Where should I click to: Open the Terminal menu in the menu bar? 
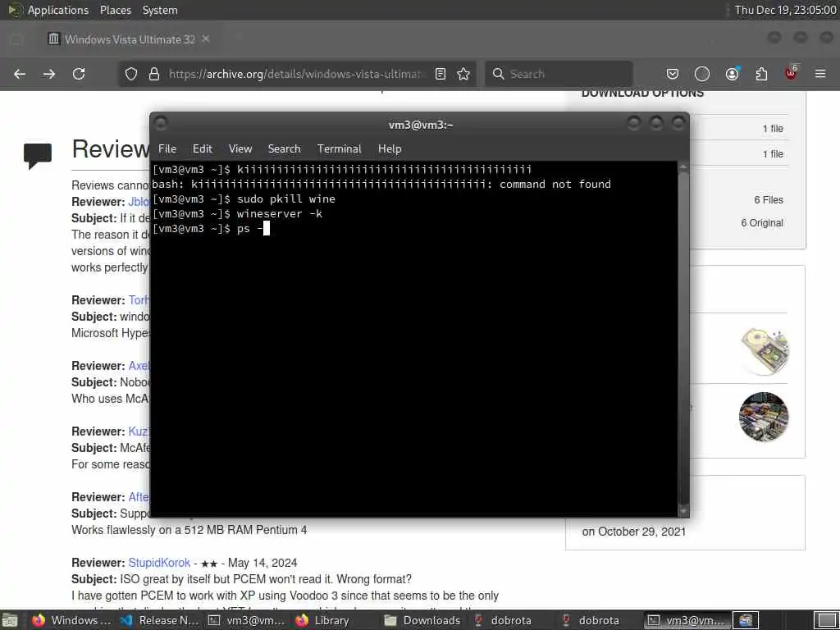(339, 149)
